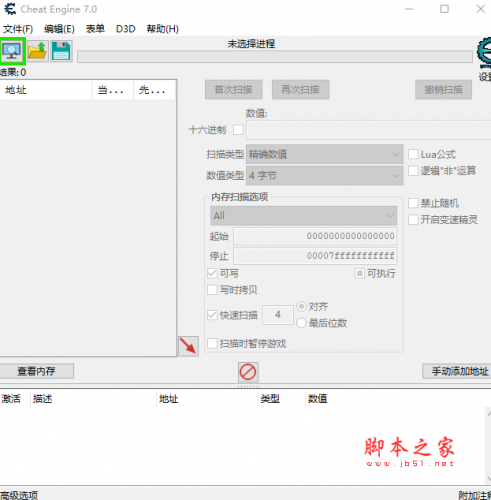Screen dimensions: 491x500
Task: Open the 文件(F) menu
Action: pos(18,29)
